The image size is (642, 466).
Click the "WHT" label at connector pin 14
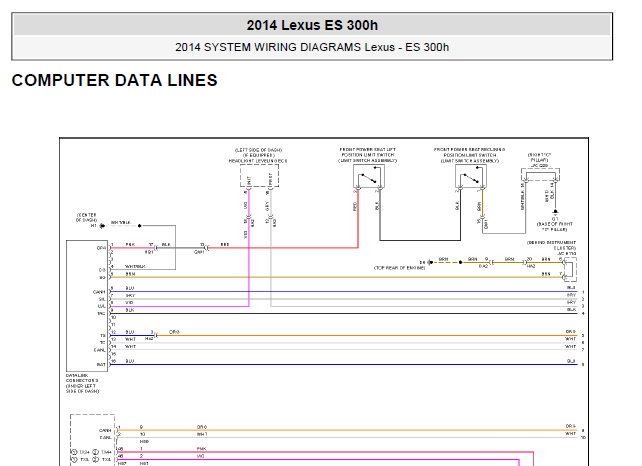[130, 347]
